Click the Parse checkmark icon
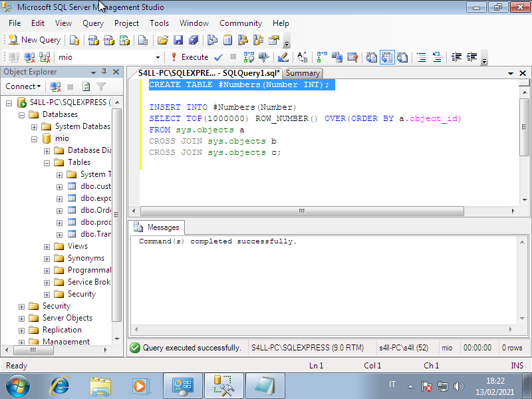The width and height of the screenshot is (532, 399). (219, 57)
